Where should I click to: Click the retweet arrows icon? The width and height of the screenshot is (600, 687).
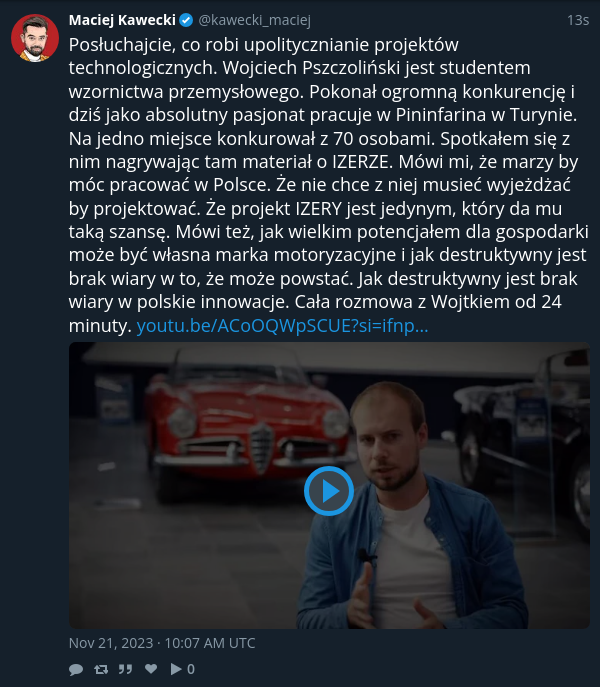pyautogui.click(x=101, y=669)
